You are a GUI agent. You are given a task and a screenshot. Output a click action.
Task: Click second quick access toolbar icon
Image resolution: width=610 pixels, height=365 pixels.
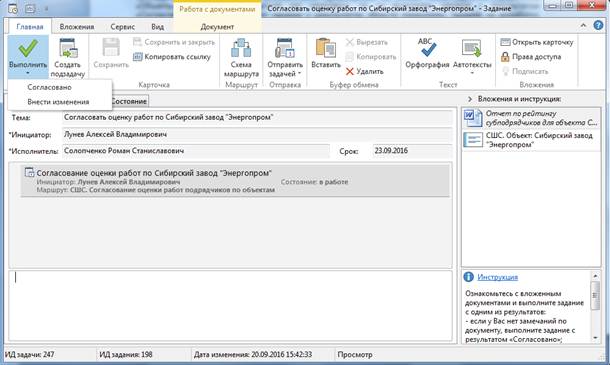click(30, 8)
